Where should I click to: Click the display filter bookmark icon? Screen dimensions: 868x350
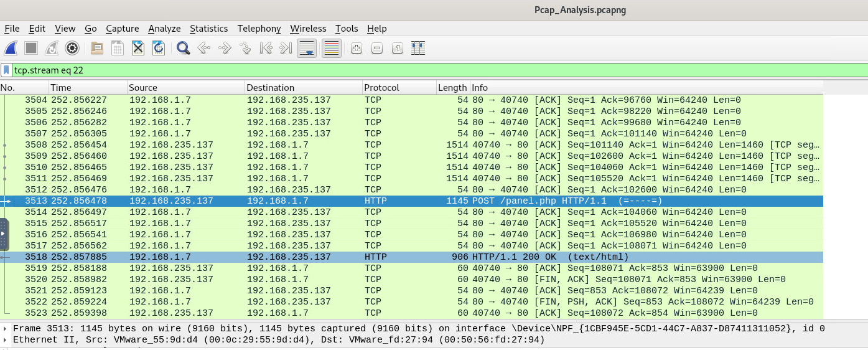click(6, 70)
